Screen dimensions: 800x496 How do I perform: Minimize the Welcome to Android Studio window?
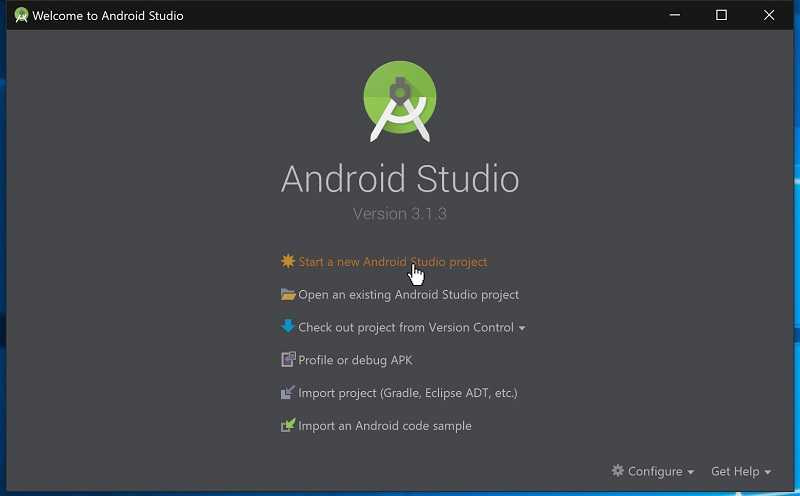point(674,15)
